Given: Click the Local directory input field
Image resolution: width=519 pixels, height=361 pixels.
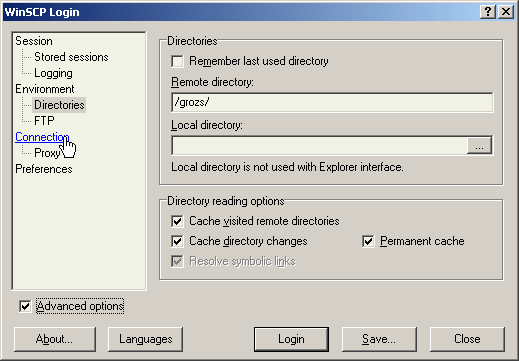Looking at the screenshot, I should tap(319, 145).
